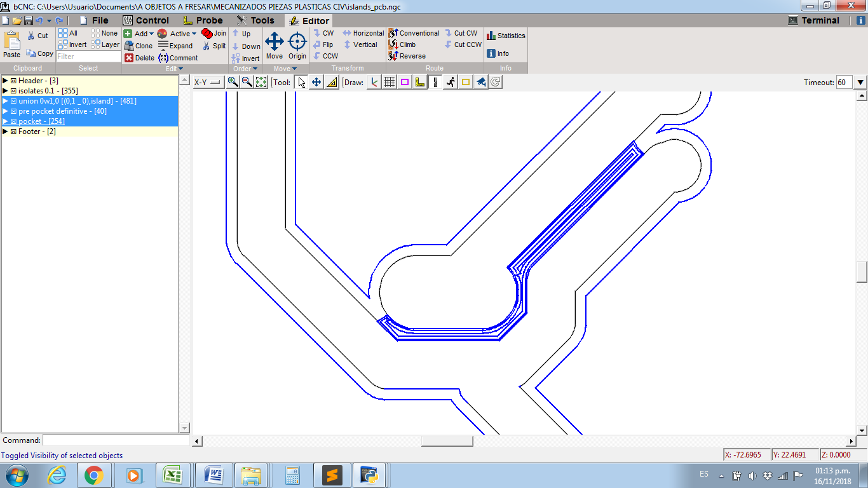Join selected blocks together

[x=214, y=33]
